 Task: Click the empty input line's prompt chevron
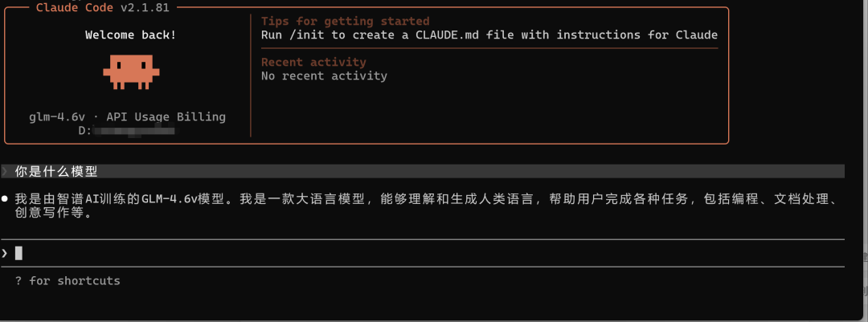(x=6, y=253)
